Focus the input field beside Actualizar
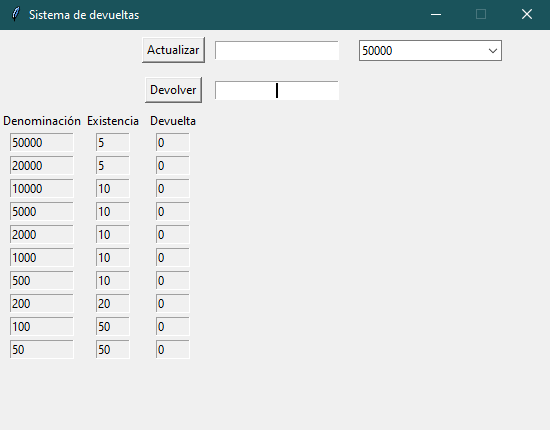 click(277, 51)
